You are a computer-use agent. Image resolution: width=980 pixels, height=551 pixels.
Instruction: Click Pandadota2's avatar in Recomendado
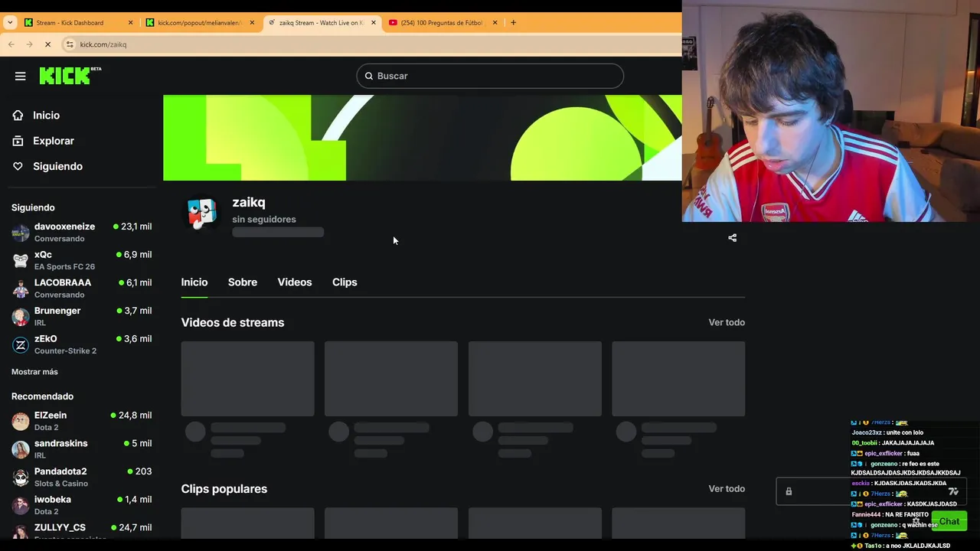pyautogui.click(x=21, y=477)
